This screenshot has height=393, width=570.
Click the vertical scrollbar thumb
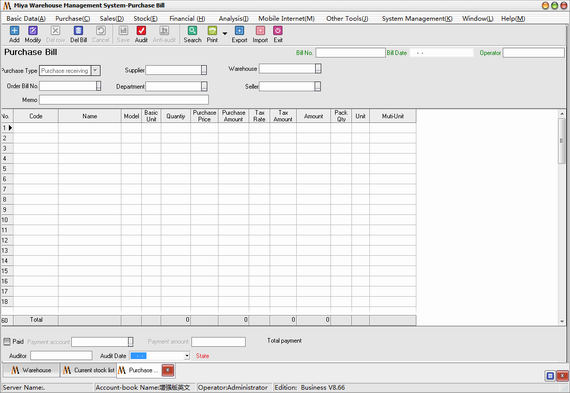[x=562, y=140]
